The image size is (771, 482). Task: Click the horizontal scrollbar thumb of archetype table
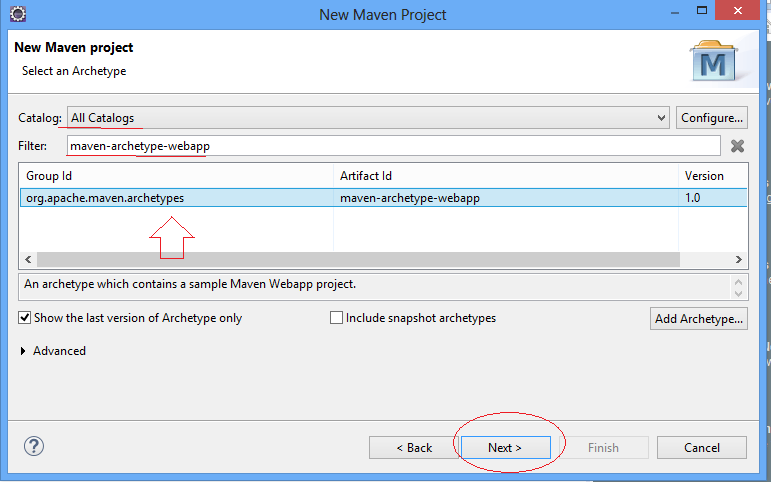tap(358, 259)
